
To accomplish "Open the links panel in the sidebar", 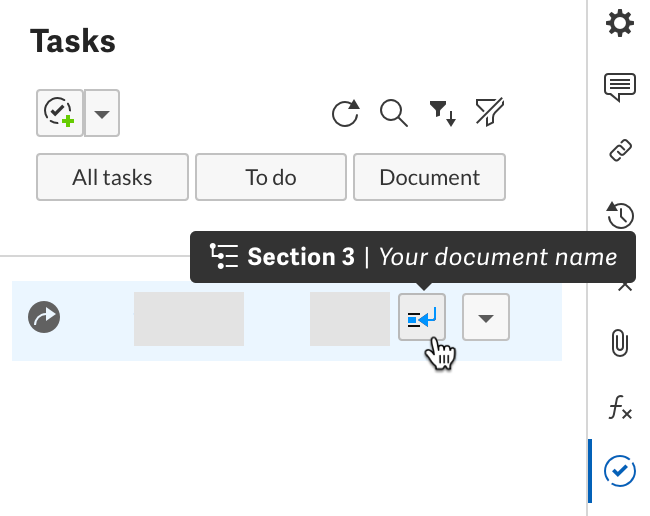I will coord(620,150).
